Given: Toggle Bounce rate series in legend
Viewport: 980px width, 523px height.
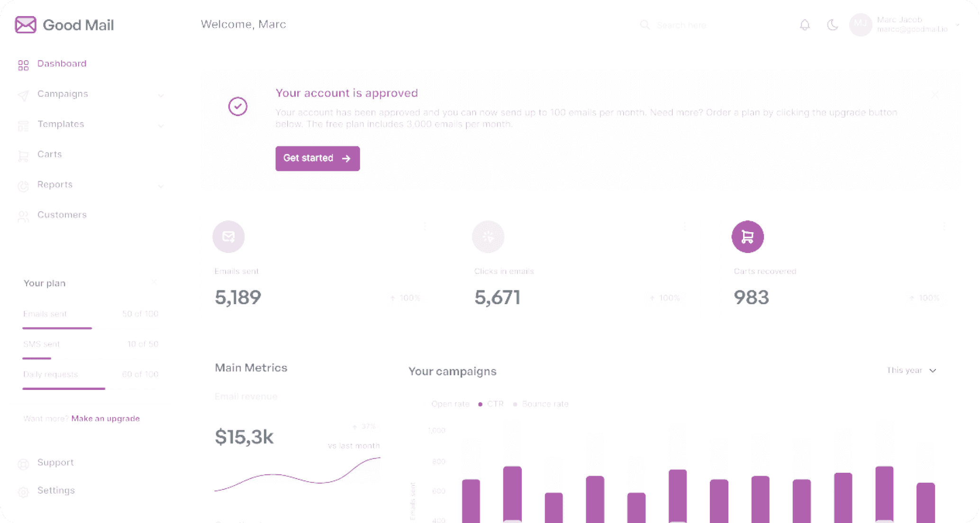Looking at the screenshot, I should [544, 404].
